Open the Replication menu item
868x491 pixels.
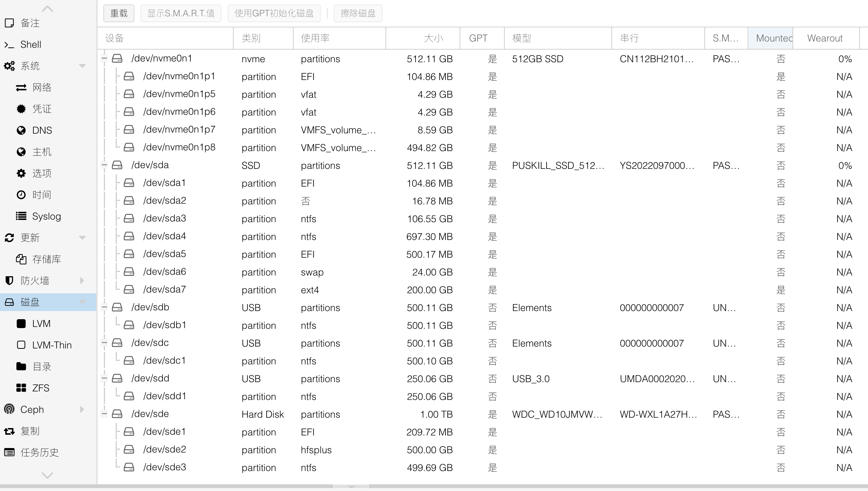tap(30, 431)
